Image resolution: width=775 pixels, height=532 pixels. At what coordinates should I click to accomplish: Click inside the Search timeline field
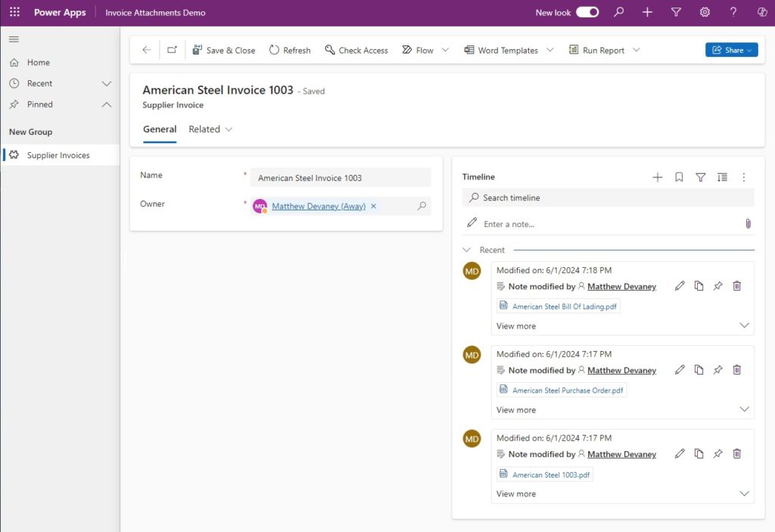click(530, 198)
